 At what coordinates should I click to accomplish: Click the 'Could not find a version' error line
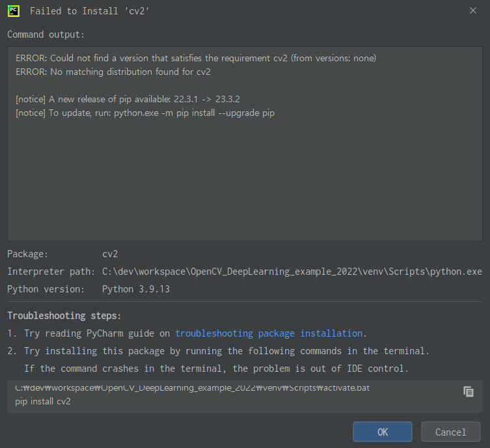[x=196, y=58]
